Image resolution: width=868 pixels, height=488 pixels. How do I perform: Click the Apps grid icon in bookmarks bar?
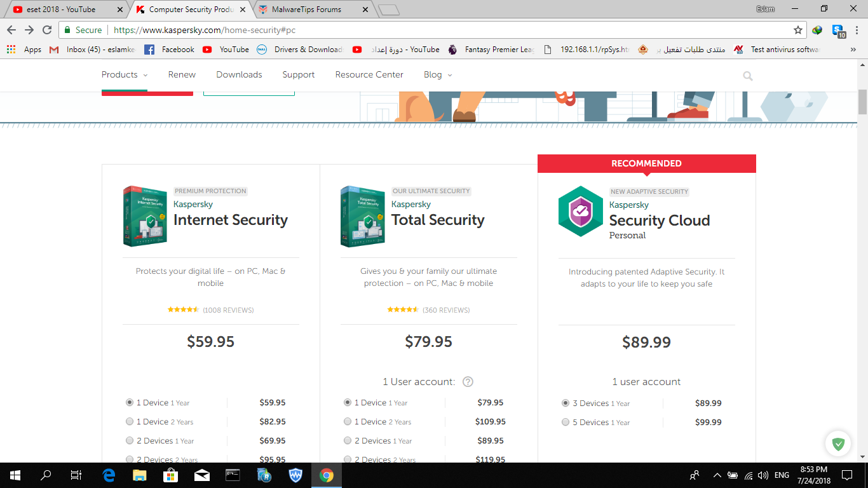(x=11, y=49)
